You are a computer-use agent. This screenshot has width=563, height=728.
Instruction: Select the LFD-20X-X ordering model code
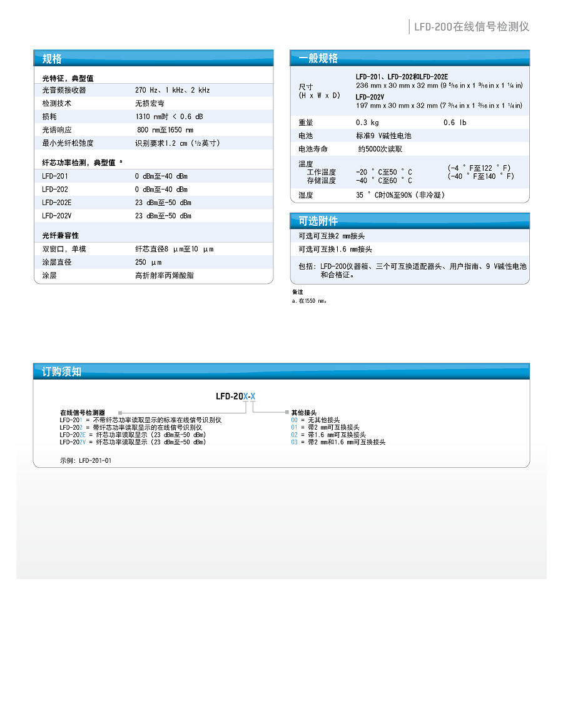pos(235,396)
